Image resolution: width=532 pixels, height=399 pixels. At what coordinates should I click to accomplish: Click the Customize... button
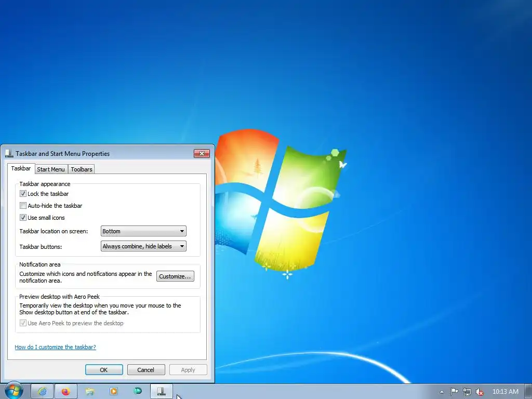coord(175,276)
